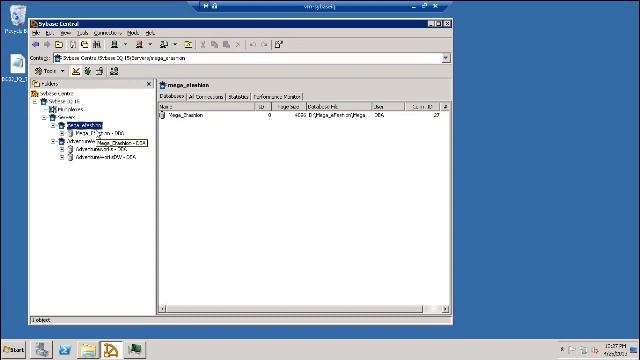This screenshot has height=360, width=640.
Task: Click the Context path input field
Action: coord(247,58)
